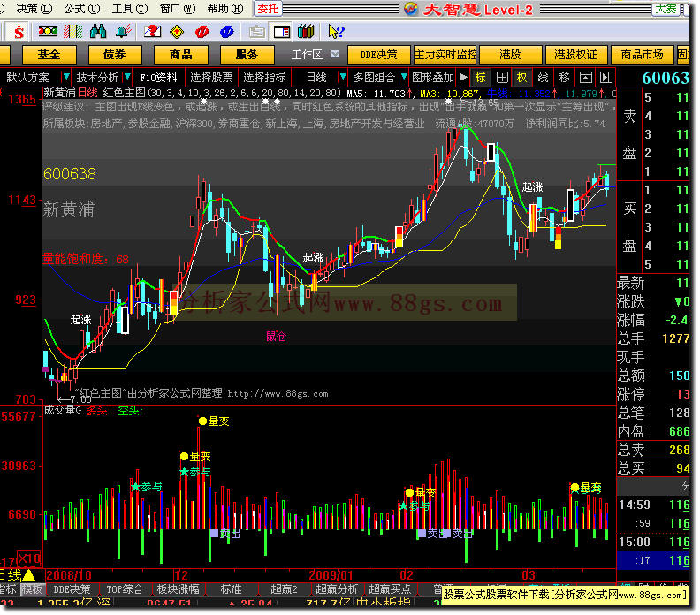
Task: Activate the context help cursor icon
Action: (336, 31)
